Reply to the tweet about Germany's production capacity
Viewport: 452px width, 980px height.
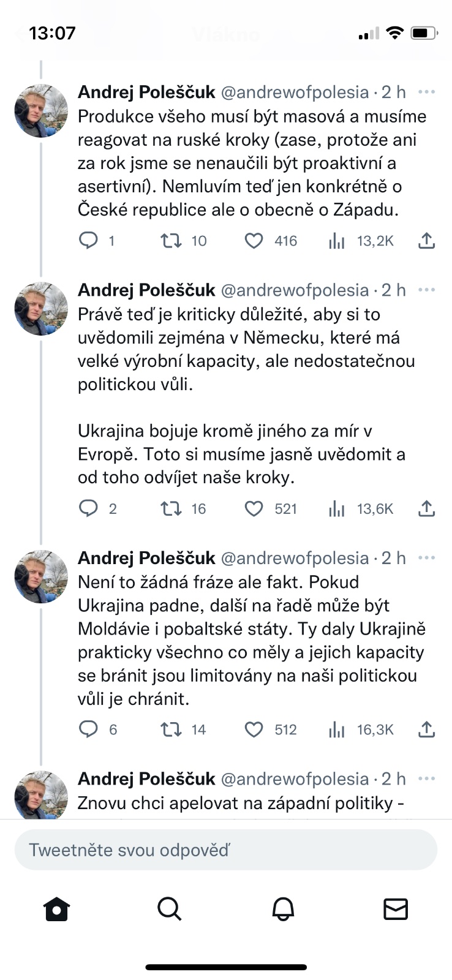click(x=89, y=508)
